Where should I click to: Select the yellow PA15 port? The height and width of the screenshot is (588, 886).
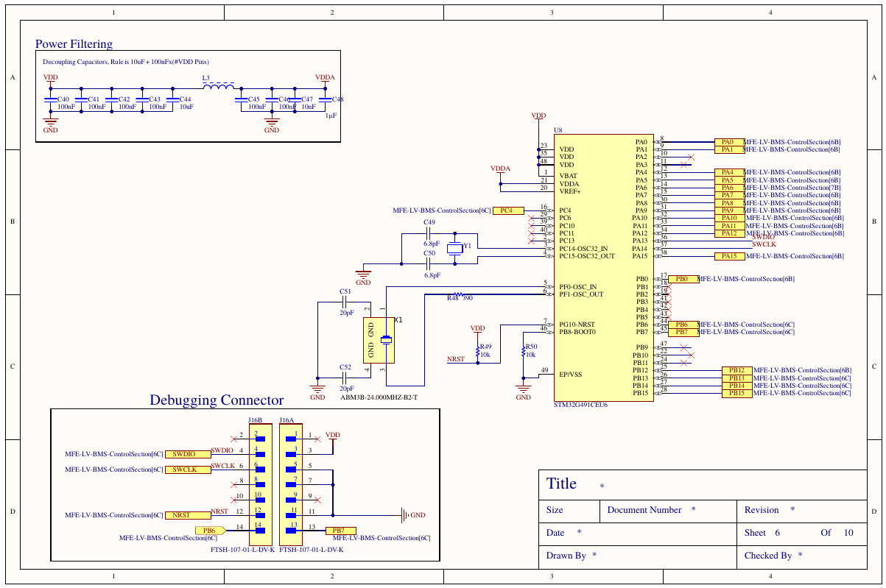click(x=728, y=256)
